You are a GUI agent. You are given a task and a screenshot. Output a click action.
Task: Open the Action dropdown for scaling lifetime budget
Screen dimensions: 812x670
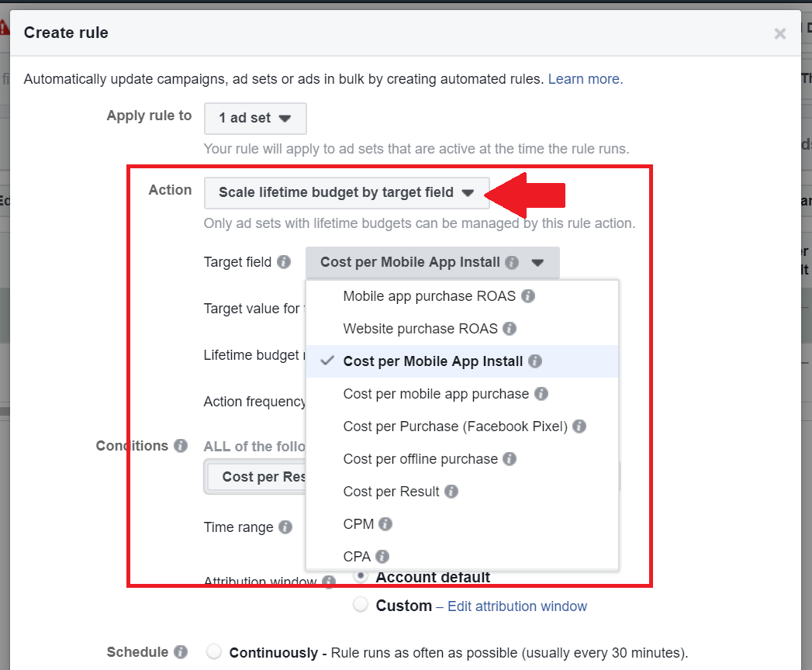[x=347, y=192]
